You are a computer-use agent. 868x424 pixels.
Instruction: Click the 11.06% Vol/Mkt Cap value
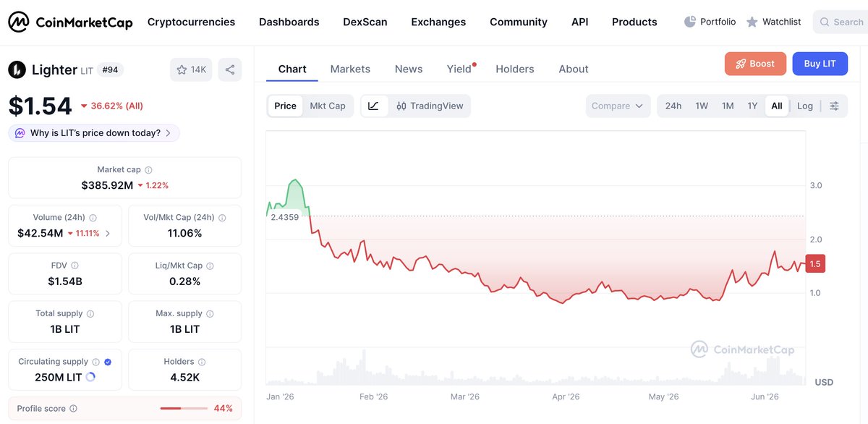tap(184, 233)
